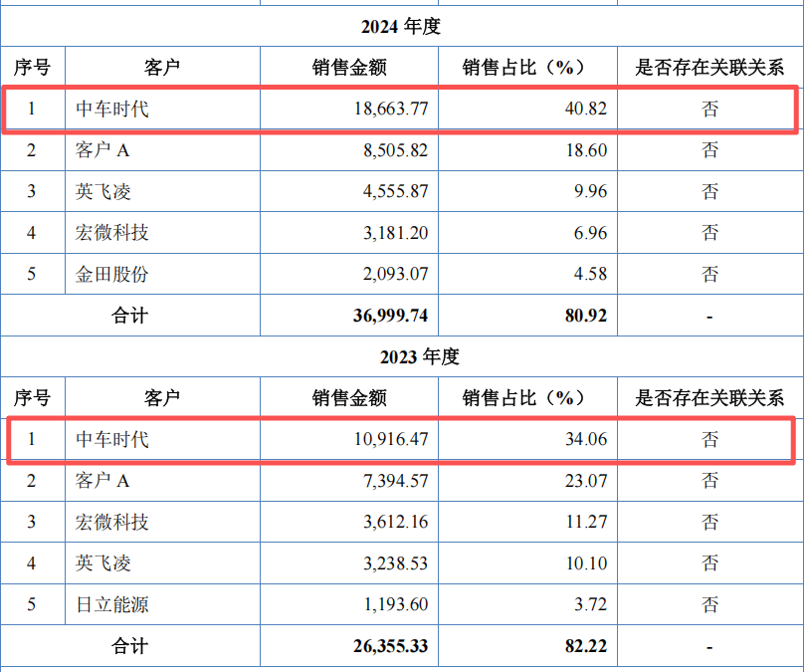Select the 1,193.60 sales amount cell
Viewport: 807px width, 672px height.
pyautogui.click(x=390, y=604)
